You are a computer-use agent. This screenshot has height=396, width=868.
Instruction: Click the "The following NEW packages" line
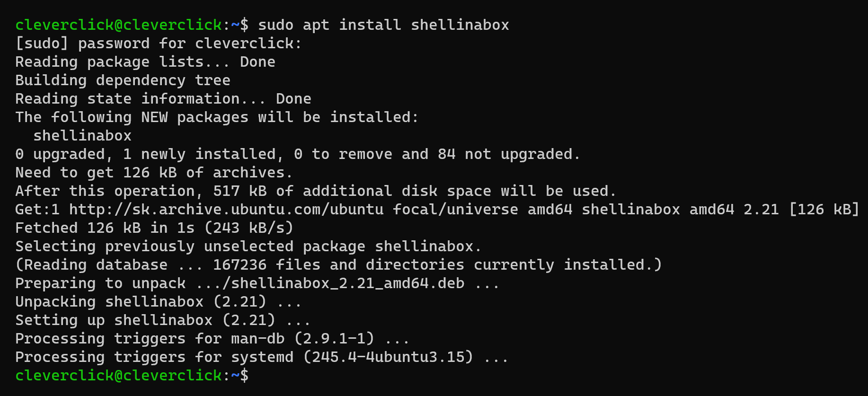tap(217, 117)
